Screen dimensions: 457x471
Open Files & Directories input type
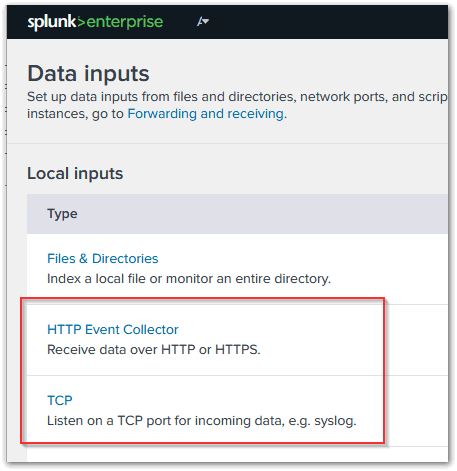(103, 259)
